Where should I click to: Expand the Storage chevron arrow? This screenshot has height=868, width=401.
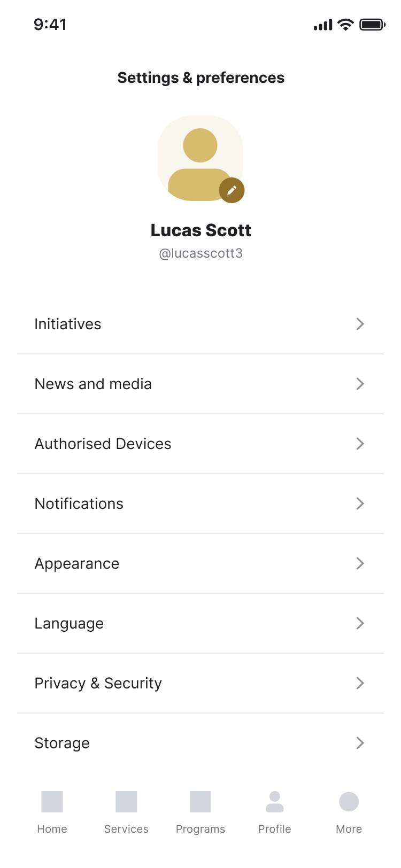[360, 743]
